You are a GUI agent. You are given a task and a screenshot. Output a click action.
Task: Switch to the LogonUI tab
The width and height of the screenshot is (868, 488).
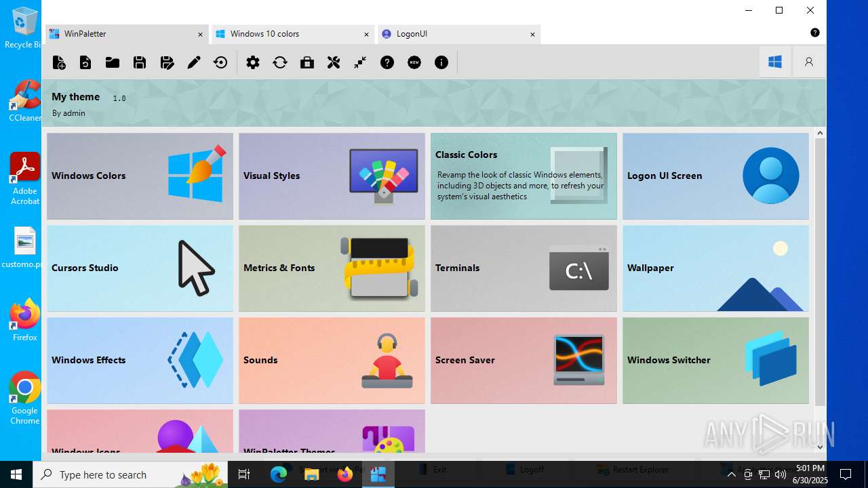[458, 34]
